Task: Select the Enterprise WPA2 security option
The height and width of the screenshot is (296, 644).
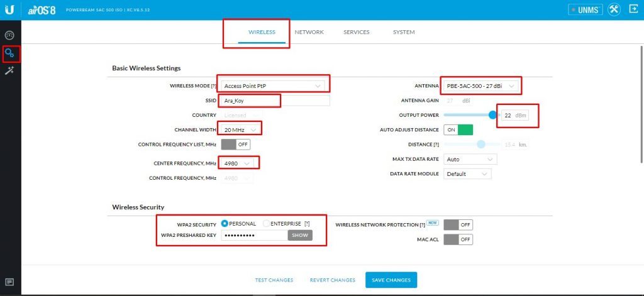Action: (x=267, y=224)
